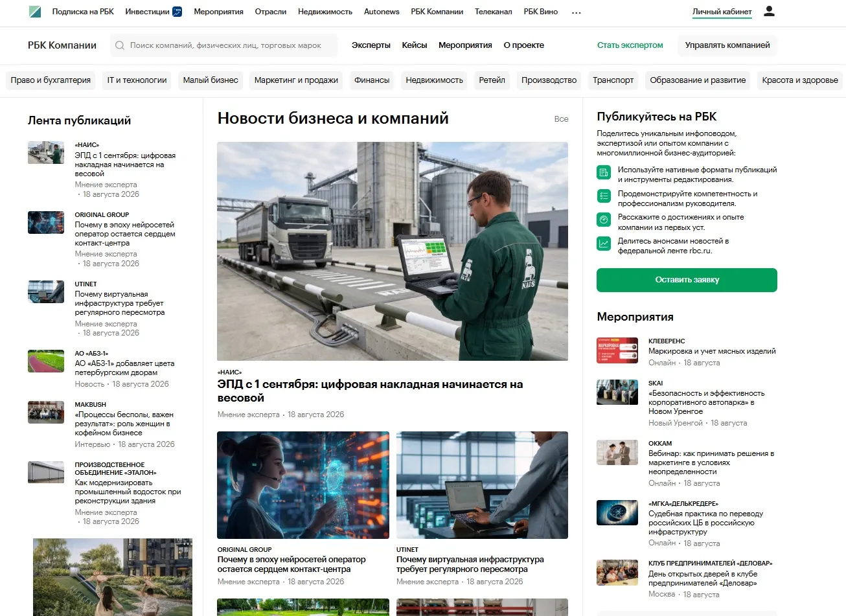
Task: Open промышленный водосток feed article
Action: (x=128, y=492)
